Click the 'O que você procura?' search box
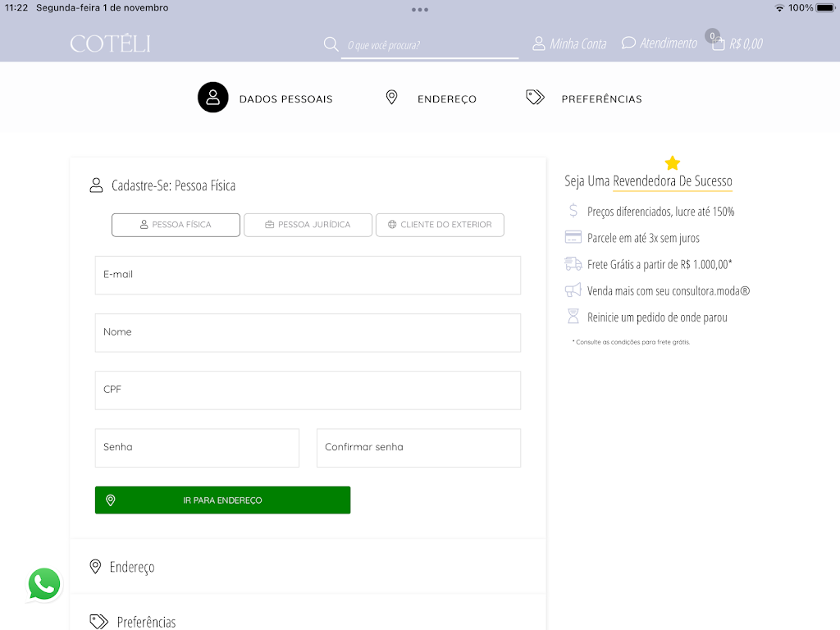The image size is (840, 630). click(x=430, y=45)
